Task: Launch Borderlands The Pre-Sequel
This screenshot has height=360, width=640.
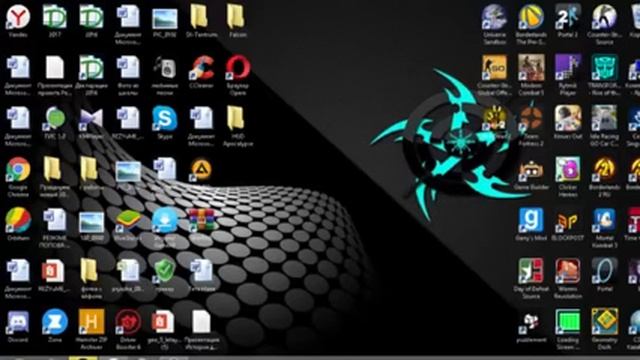Action: [531, 18]
